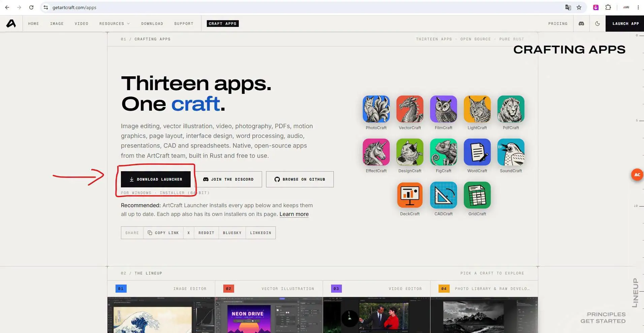Open the EffectCraft unicorn app icon
Viewport: 644px width, 333px height.
click(x=376, y=152)
